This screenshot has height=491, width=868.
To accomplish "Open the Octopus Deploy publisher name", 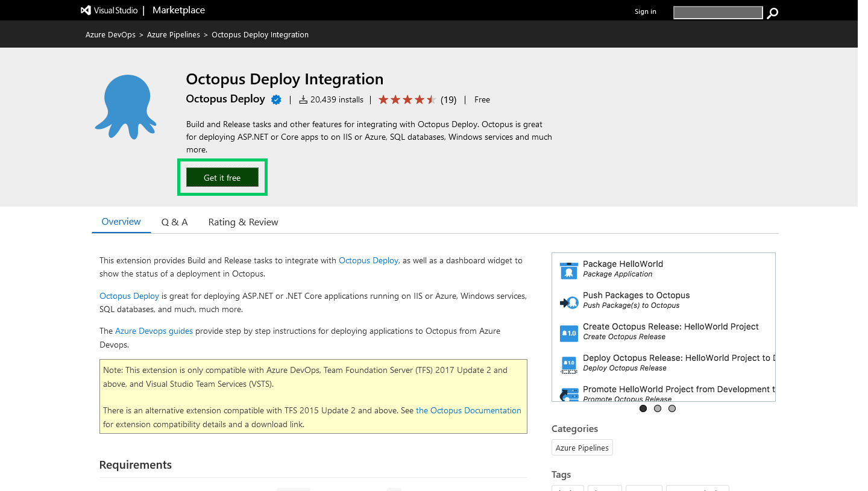I will [225, 99].
